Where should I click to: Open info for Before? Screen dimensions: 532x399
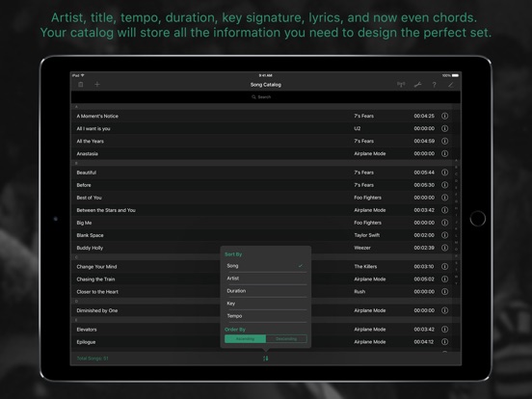click(x=445, y=185)
